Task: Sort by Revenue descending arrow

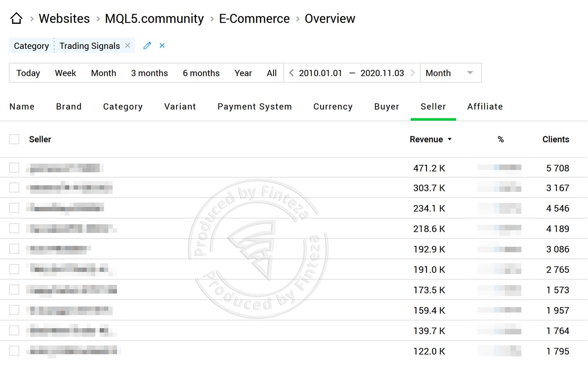Action: (450, 139)
